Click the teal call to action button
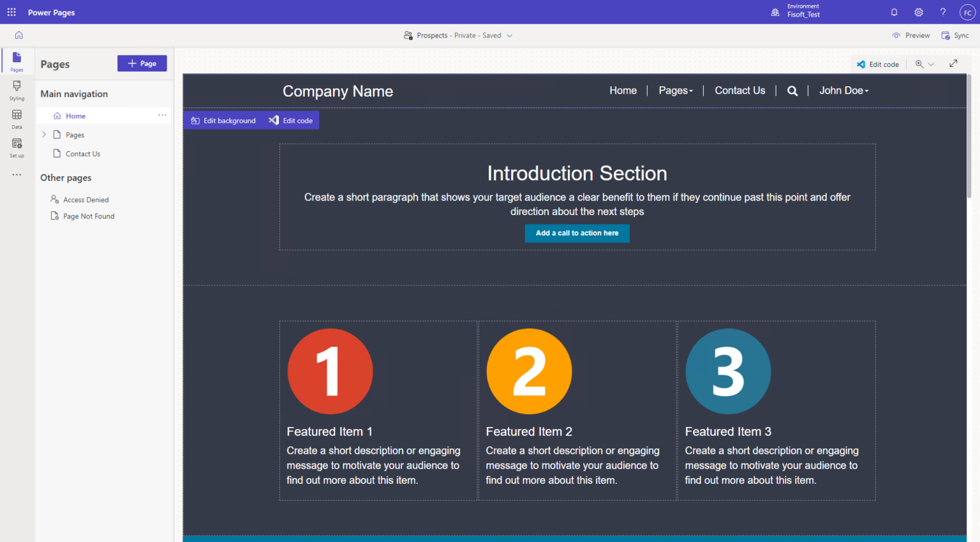Viewport: 980px width, 542px height. (577, 233)
